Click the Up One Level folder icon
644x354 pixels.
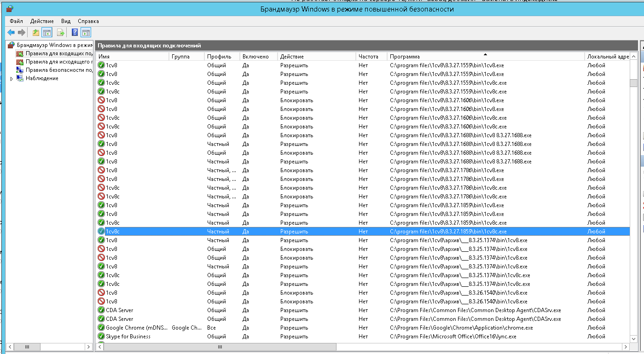[36, 32]
